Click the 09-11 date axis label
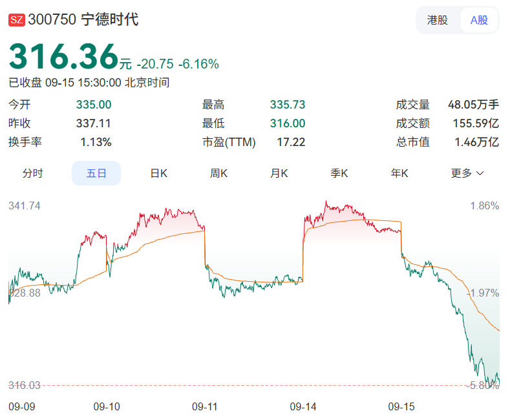The width and height of the screenshot is (510, 420). (205, 406)
